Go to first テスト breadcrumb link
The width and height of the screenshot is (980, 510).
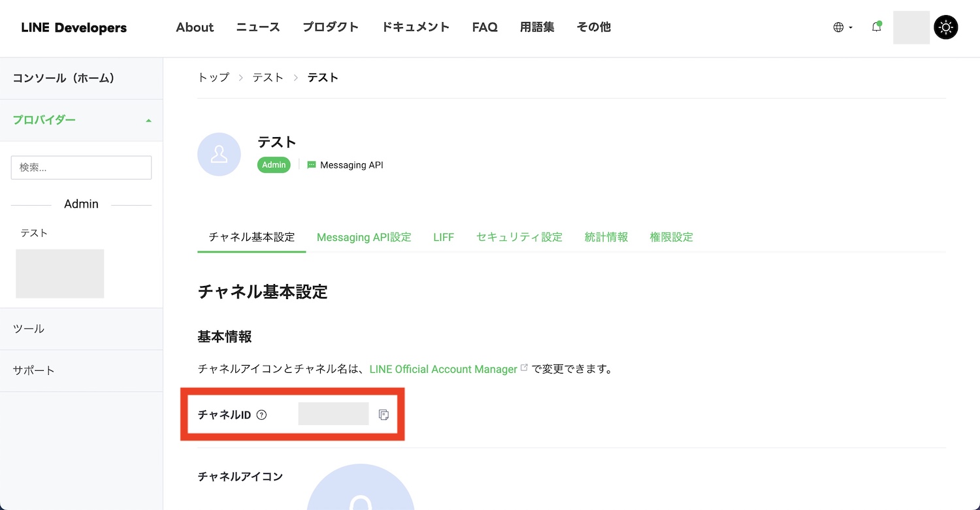[x=268, y=77]
